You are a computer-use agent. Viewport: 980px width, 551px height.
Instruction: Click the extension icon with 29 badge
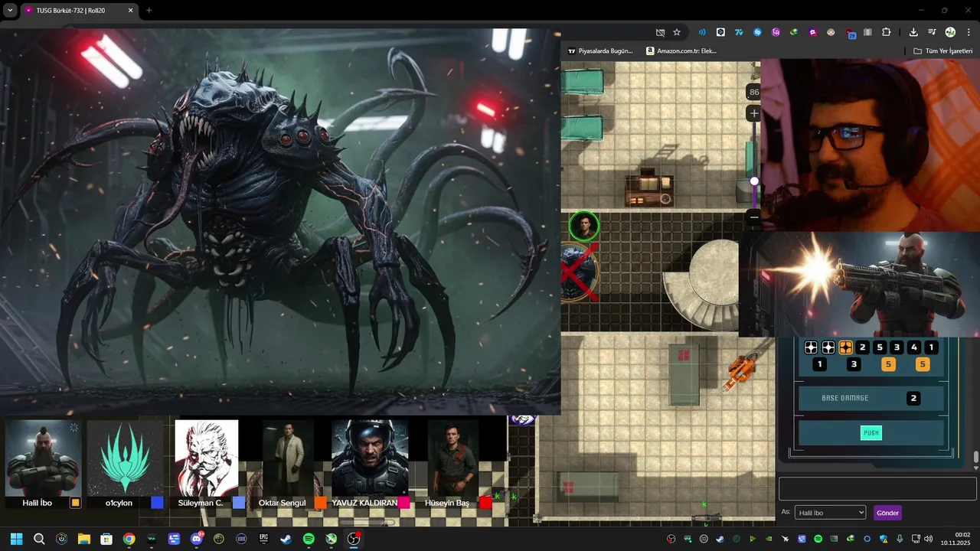click(851, 33)
